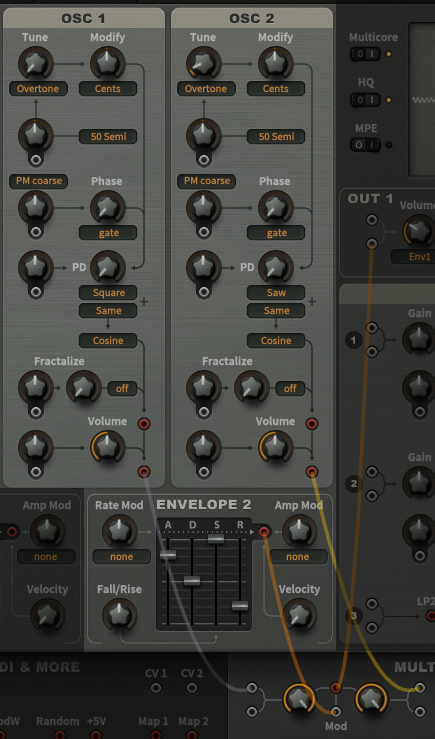Click the Envelope 2 Sustain slider handle
The width and height of the screenshot is (435, 739).
(x=216, y=539)
